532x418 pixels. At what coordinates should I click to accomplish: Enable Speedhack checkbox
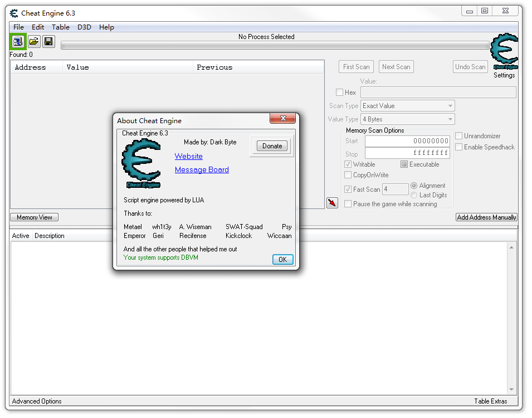[x=459, y=147]
